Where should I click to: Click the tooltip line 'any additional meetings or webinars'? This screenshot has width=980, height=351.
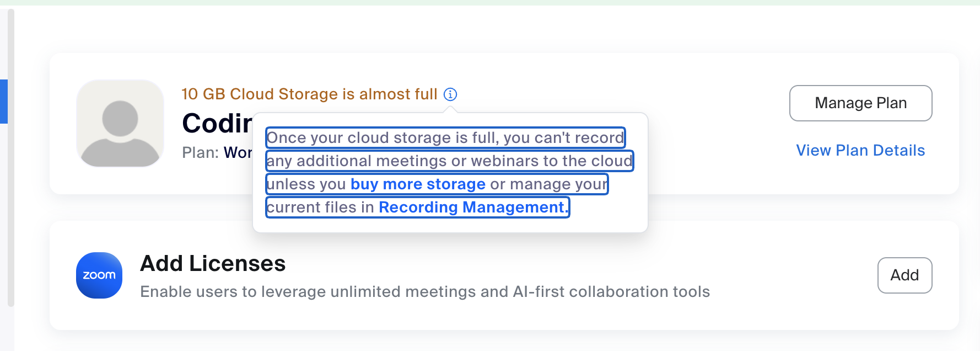pyautogui.click(x=449, y=161)
